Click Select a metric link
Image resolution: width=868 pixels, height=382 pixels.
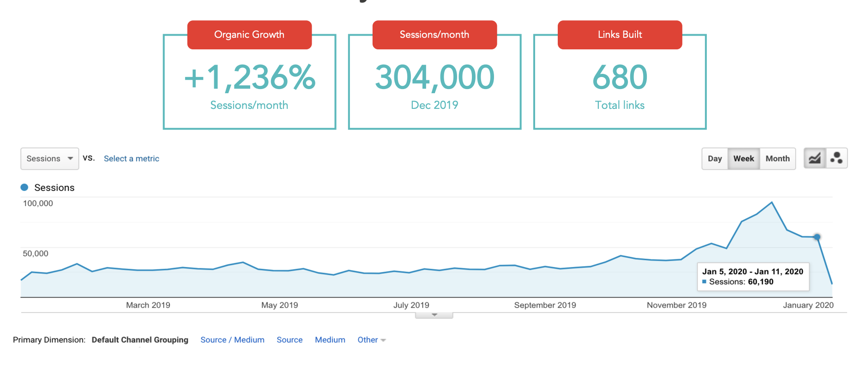pos(132,159)
